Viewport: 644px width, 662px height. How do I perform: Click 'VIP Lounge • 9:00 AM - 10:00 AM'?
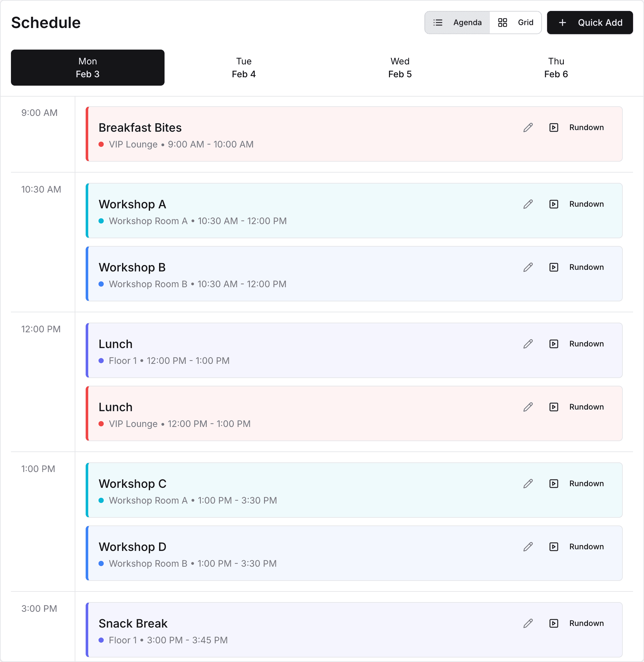click(x=181, y=145)
